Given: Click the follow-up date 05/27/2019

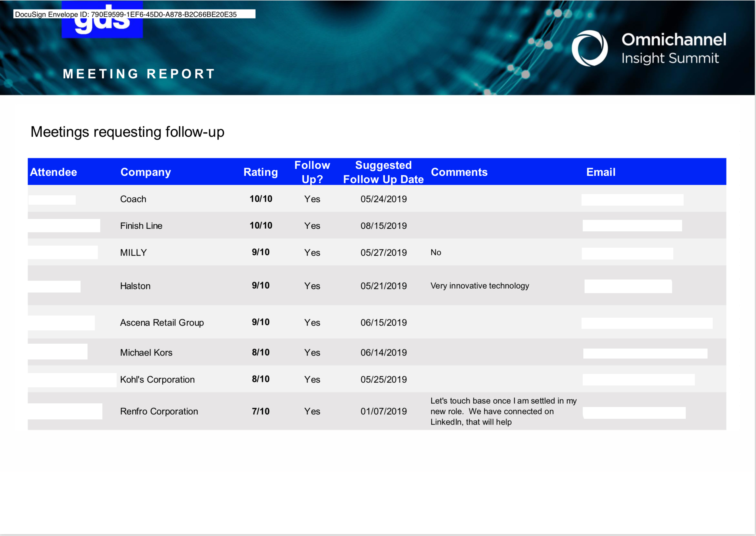Looking at the screenshot, I should tap(384, 253).
